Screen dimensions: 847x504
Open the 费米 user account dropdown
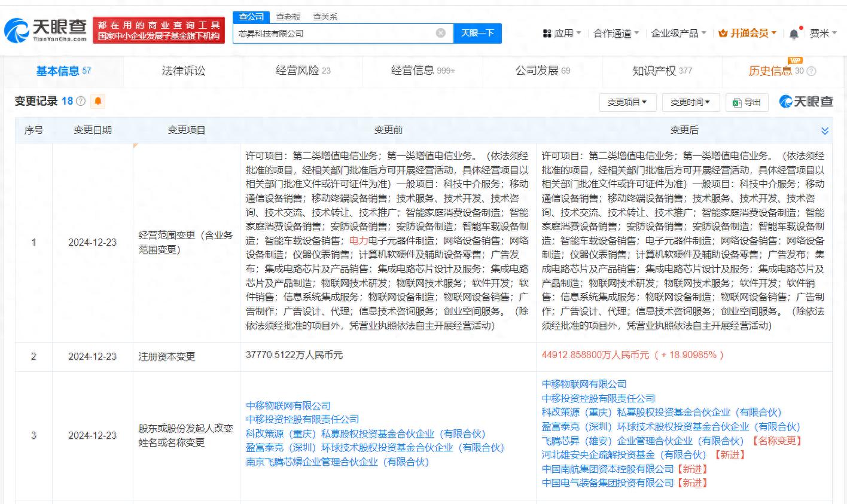[824, 33]
